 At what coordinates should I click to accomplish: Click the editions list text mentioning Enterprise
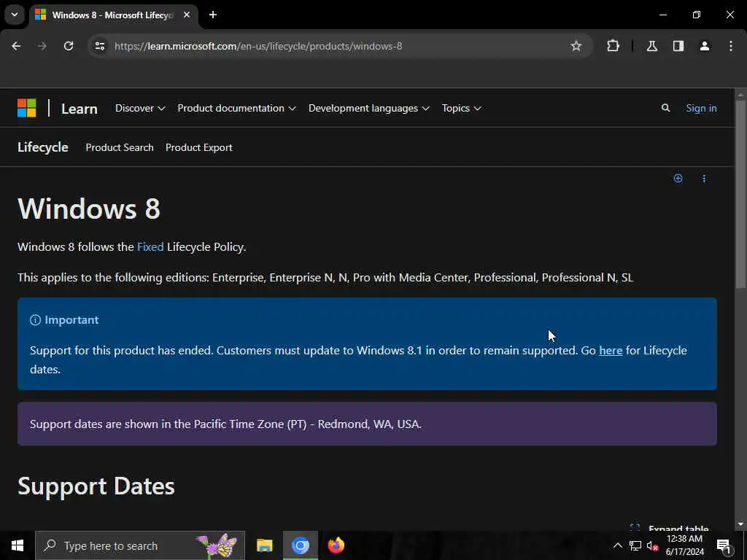pos(325,278)
